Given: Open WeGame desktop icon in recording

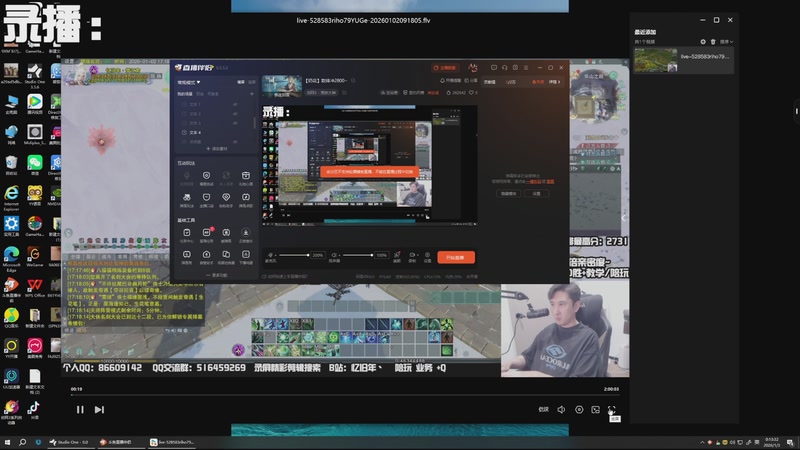Looking at the screenshot, I should pos(35,257).
